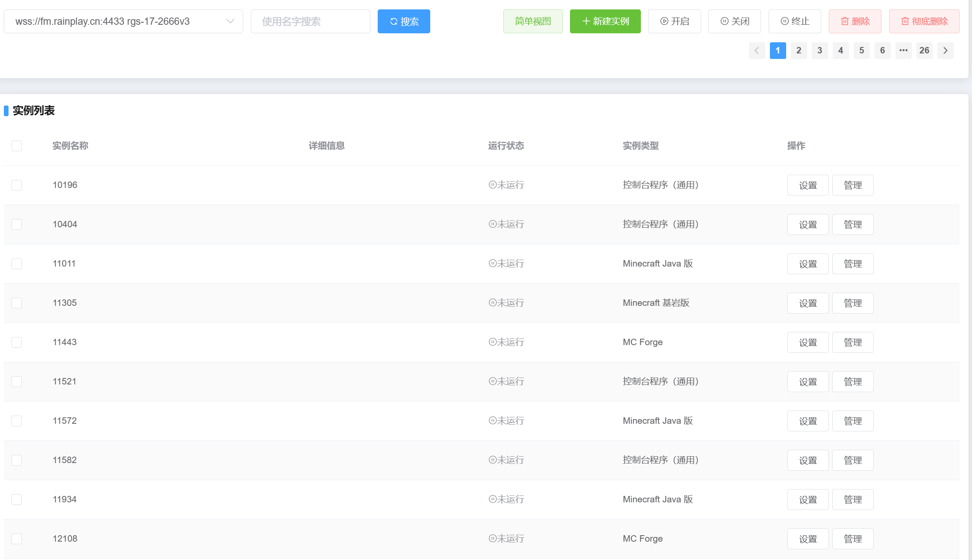Expand hidden pages via the ellipsis in pagination
The width and height of the screenshot is (972, 560).
click(903, 50)
